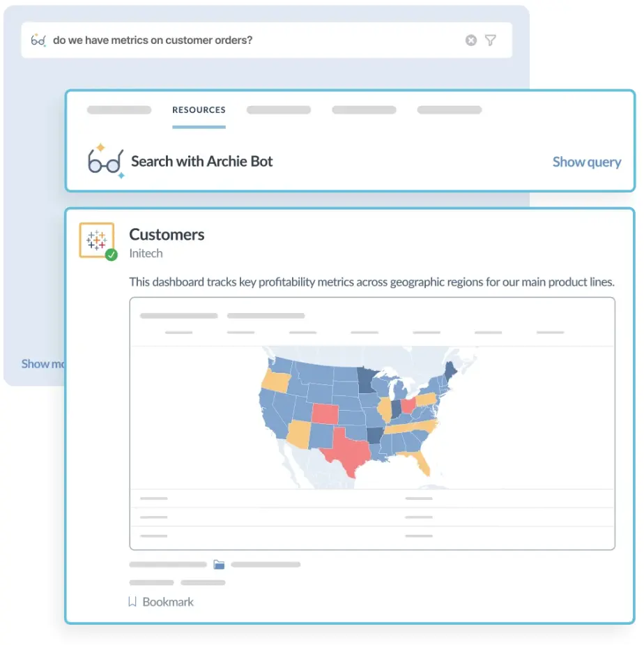Open search filters with the funnel icon
This screenshot has height=645, width=644.
tap(490, 40)
